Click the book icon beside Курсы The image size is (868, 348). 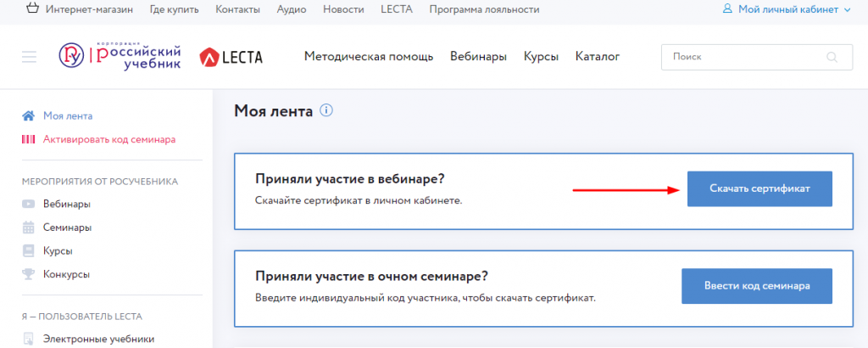[x=28, y=250]
